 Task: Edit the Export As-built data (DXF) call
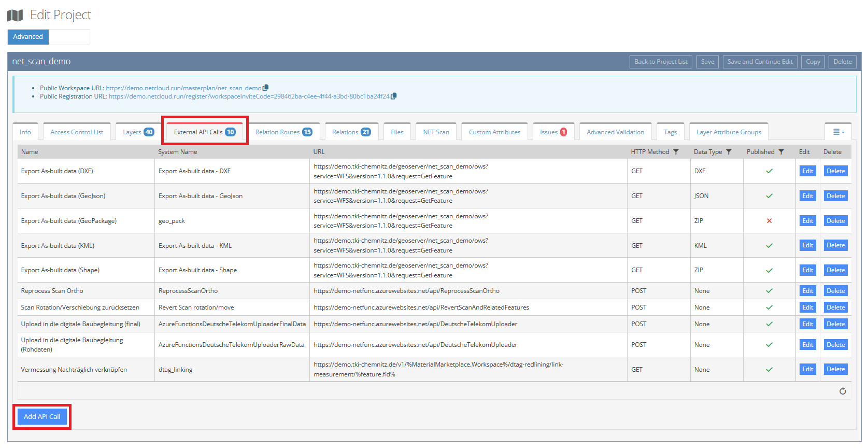[807, 171]
